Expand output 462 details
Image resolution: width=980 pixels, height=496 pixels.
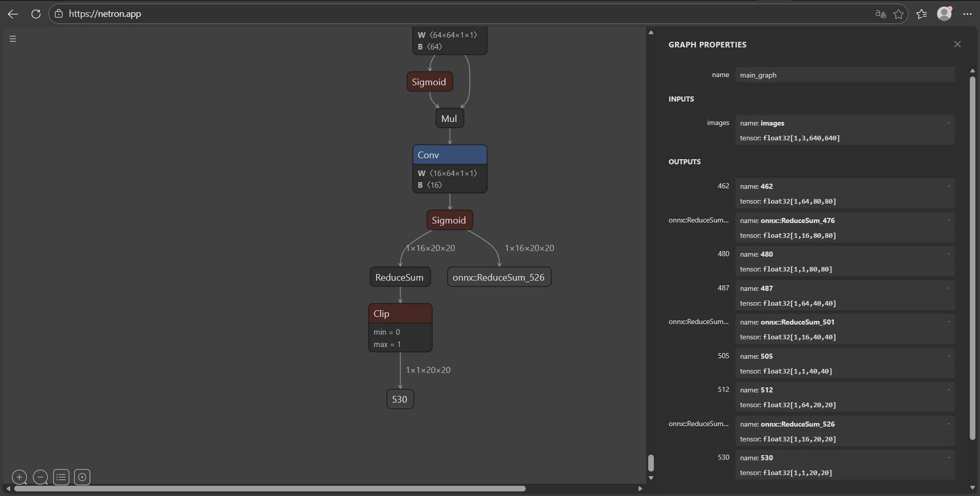(x=949, y=186)
